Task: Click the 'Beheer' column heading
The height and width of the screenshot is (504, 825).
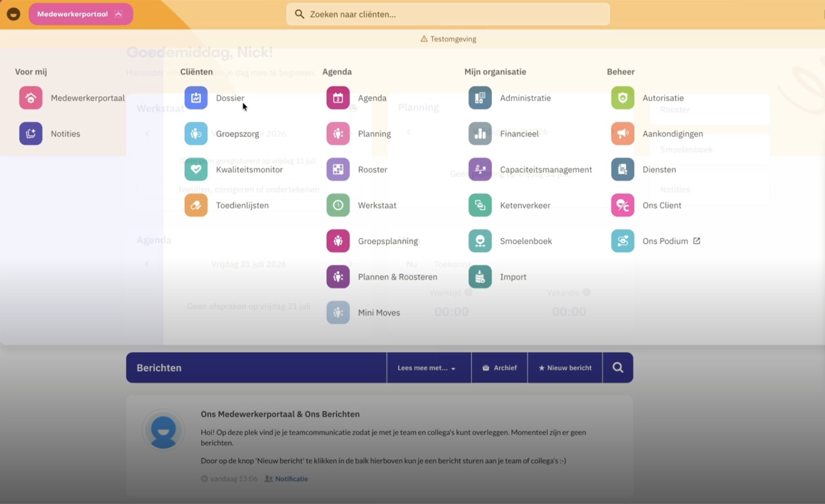Action: pyautogui.click(x=620, y=72)
